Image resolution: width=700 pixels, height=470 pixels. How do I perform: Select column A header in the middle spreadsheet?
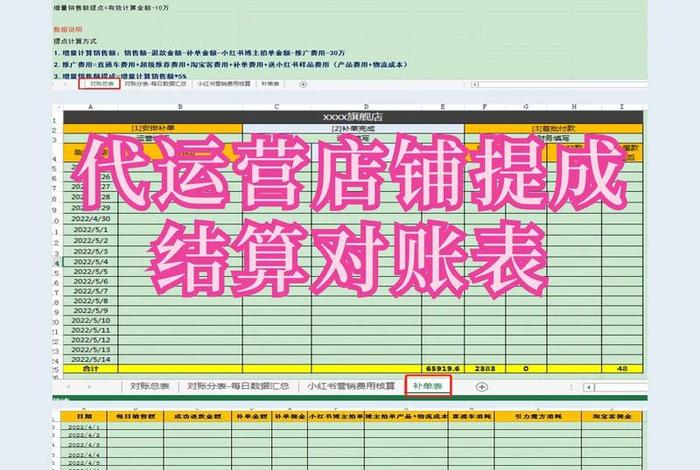pyautogui.click(x=91, y=107)
